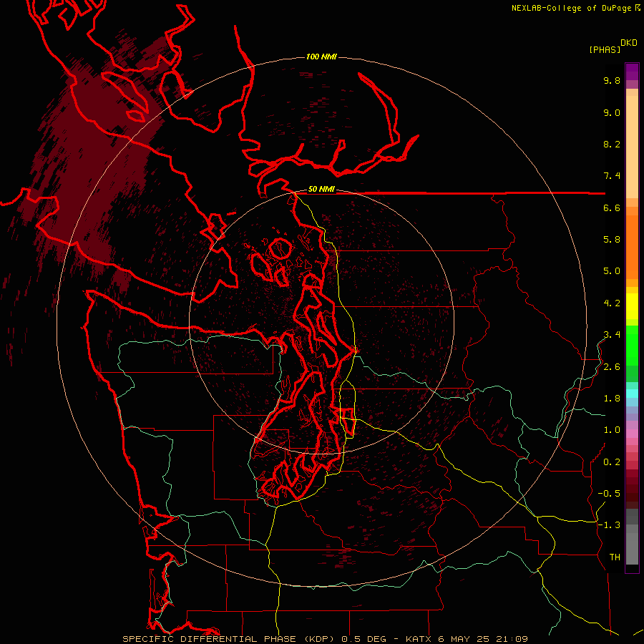The image size is (644, 644).
Task: Click the bright green segment of the color scale
Action: click(632, 345)
